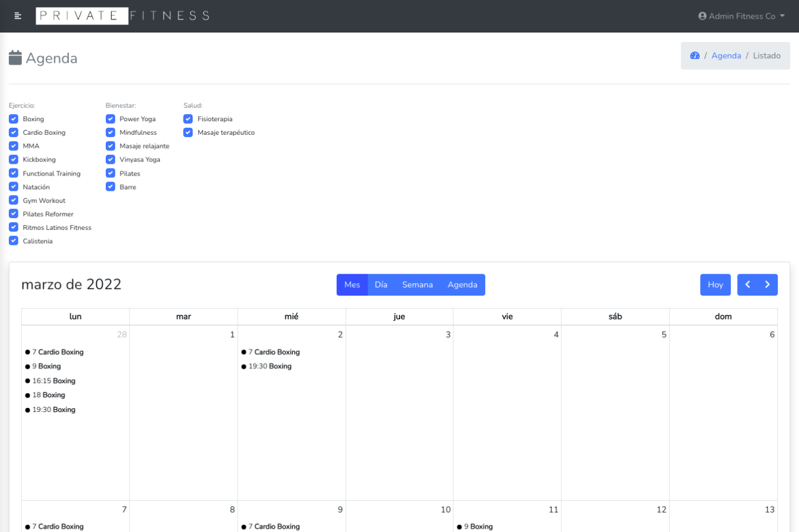Open the Agenda breadcrumb link
The height and width of the screenshot is (532, 799).
726,56
